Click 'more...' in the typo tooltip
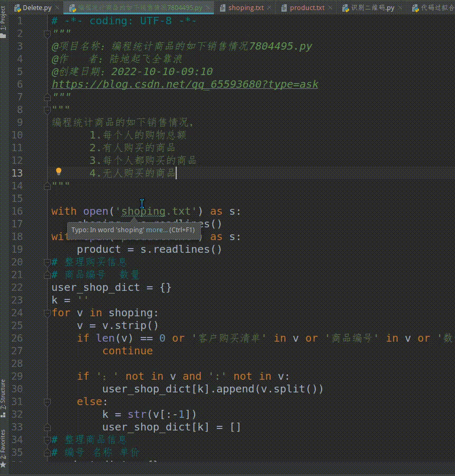Viewport: 455px width, 476px height. click(157, 230)
